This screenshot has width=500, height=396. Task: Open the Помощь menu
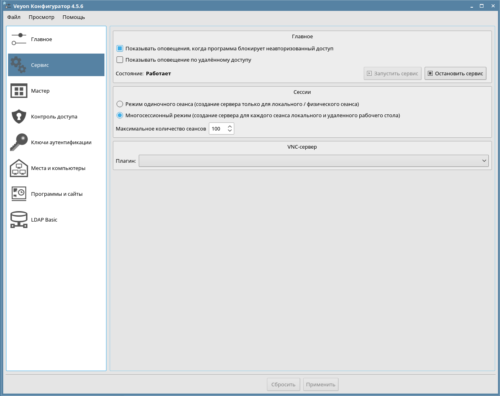[74, 17]
